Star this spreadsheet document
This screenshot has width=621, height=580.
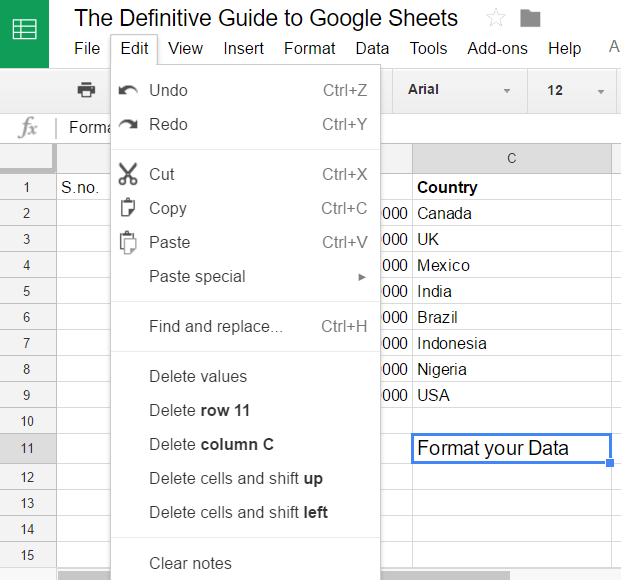496,18
